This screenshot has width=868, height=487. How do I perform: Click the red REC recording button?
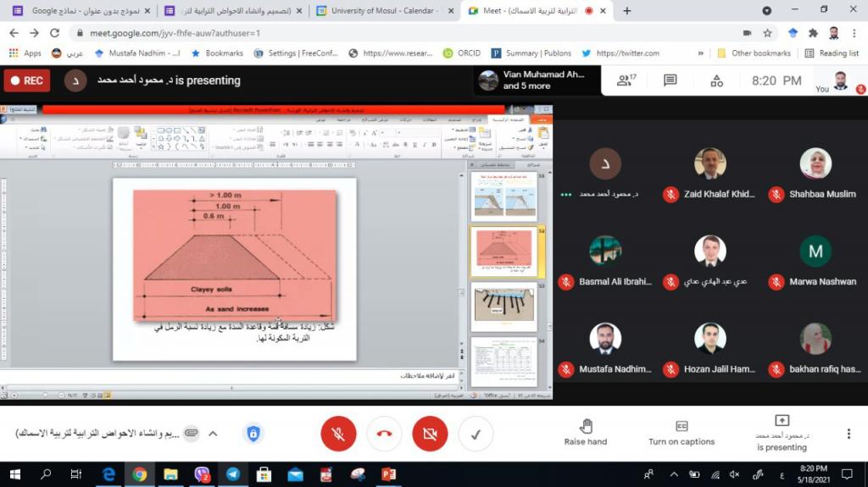(27, 80)
